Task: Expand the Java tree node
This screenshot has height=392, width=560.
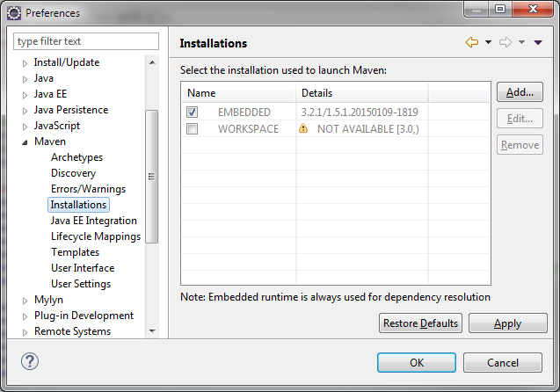Action: (x=25, y=79)
